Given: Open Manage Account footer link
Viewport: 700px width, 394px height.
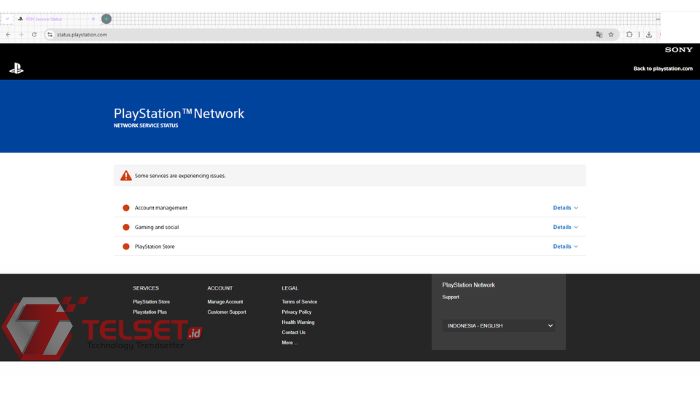Looking at the screenshot, I should (225, 302).
